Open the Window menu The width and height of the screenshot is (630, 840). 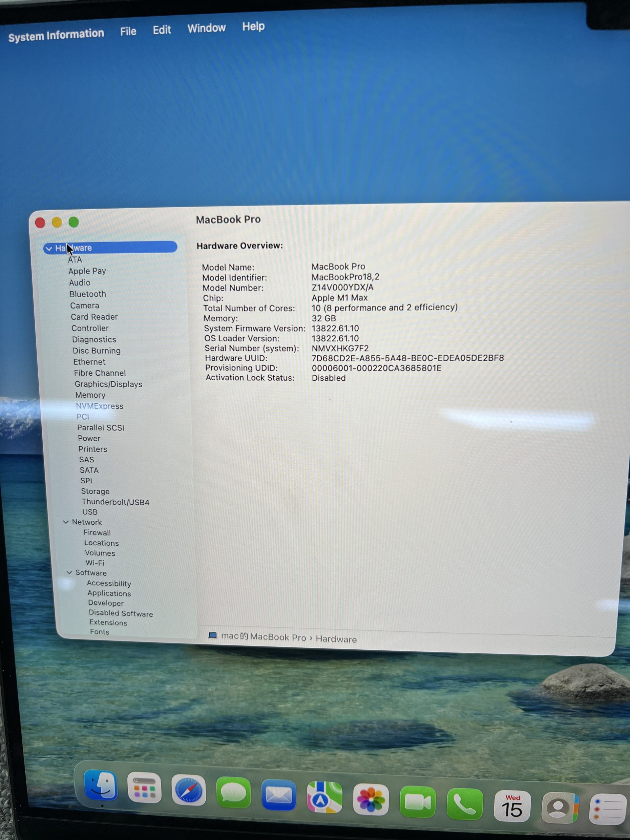point(206,28)
